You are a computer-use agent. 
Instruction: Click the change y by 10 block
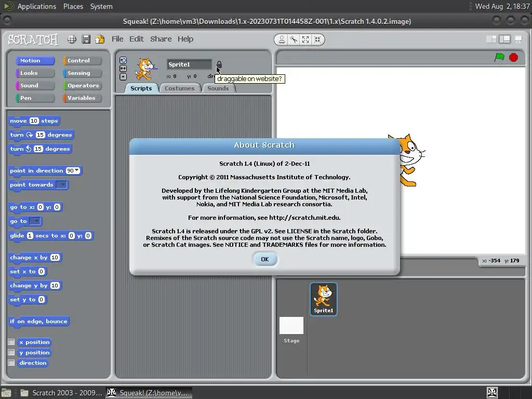[x=35, y=286]
